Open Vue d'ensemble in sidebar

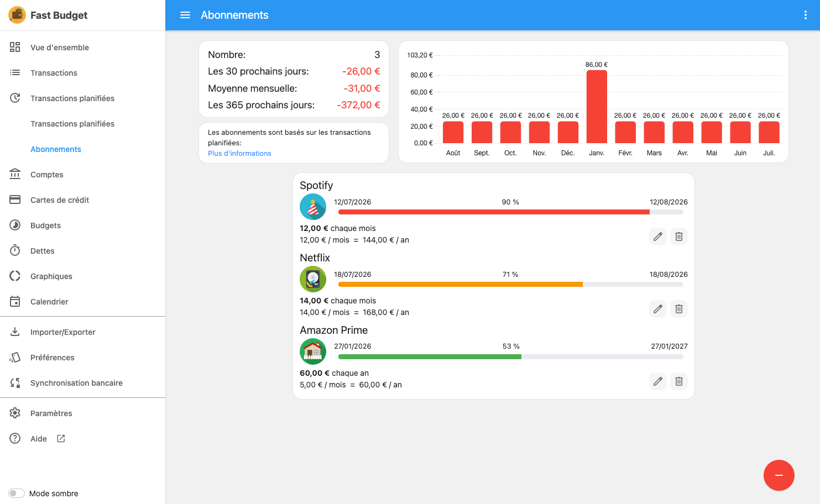[83, 47]
